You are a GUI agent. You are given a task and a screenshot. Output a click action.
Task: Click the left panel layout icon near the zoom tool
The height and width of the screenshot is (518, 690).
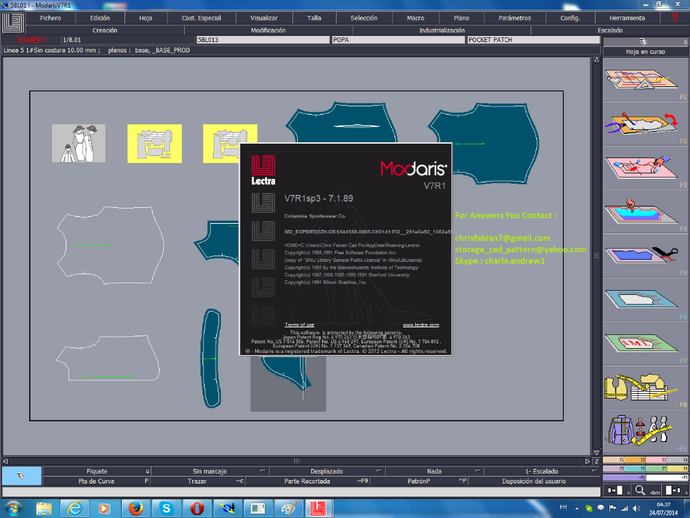(615, 490)
